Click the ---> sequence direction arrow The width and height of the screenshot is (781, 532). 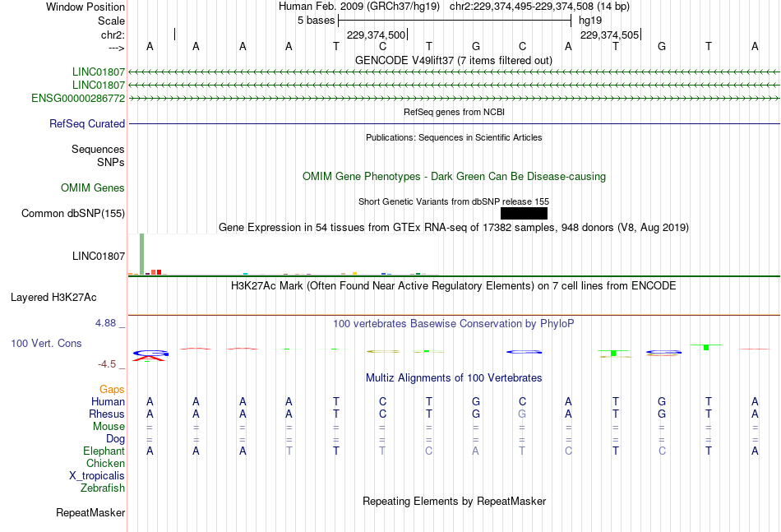coord(116,48)
